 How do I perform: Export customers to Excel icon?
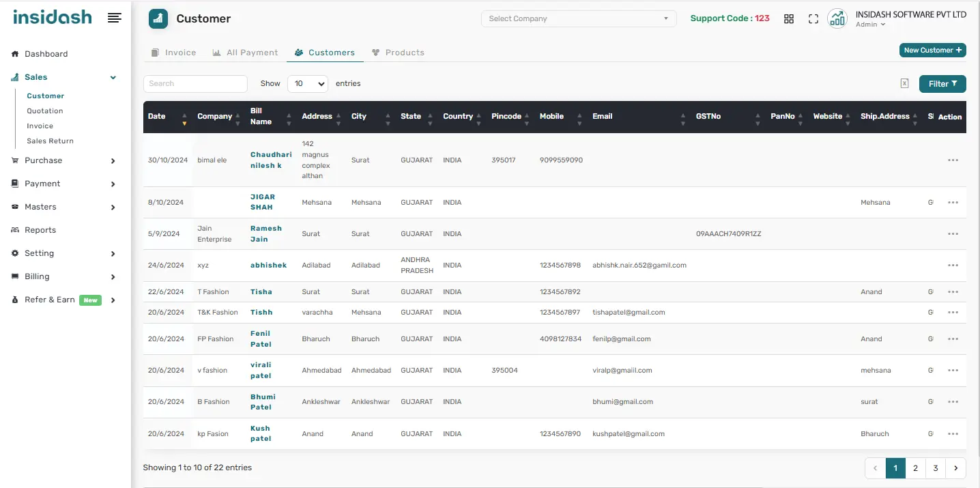pyautogui.click(x=904, y=83)
